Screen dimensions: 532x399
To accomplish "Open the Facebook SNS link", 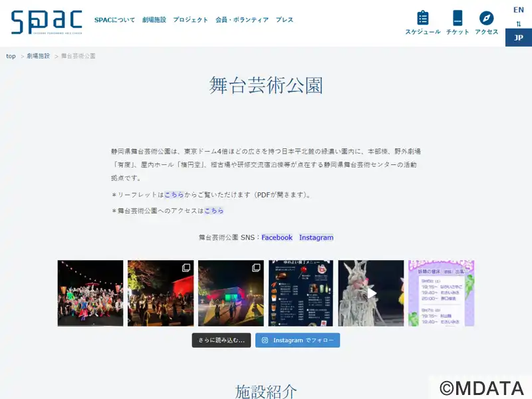I will tap(277, 237).
